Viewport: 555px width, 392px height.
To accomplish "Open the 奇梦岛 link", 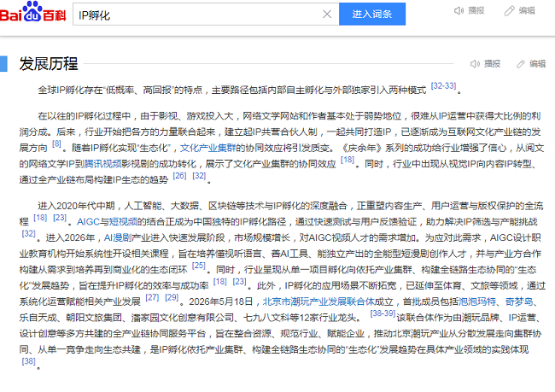I will (519, 301).
